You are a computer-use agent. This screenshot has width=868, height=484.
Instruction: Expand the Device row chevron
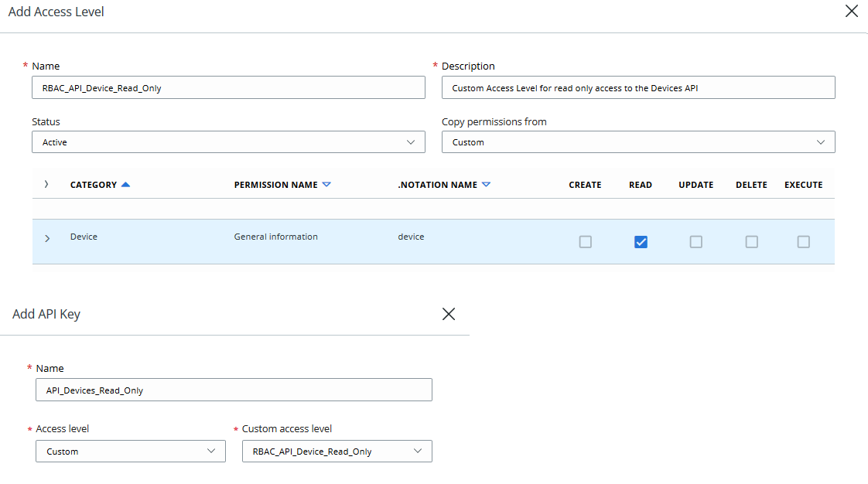[47, 238]
